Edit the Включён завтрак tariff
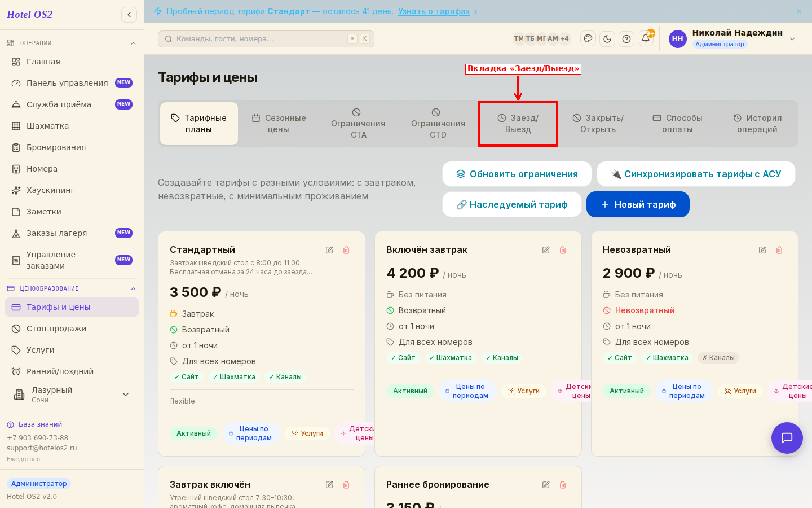 546,250
